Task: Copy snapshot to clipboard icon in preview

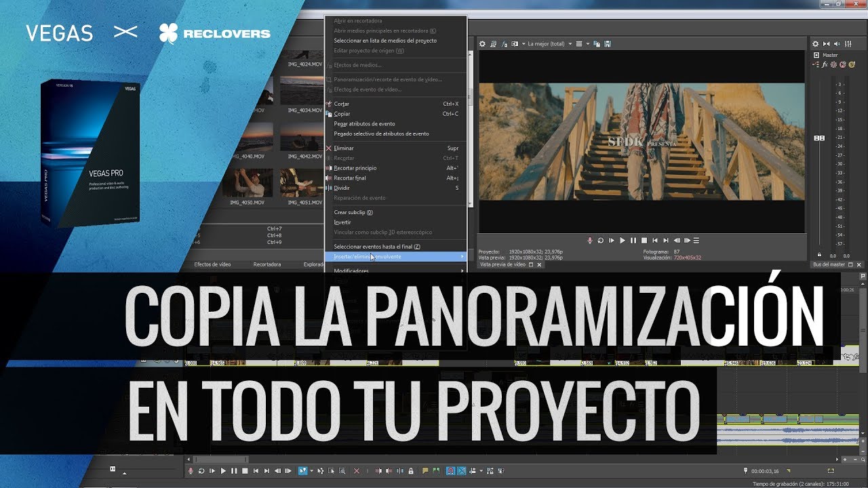Action: [x=597, y=44]
